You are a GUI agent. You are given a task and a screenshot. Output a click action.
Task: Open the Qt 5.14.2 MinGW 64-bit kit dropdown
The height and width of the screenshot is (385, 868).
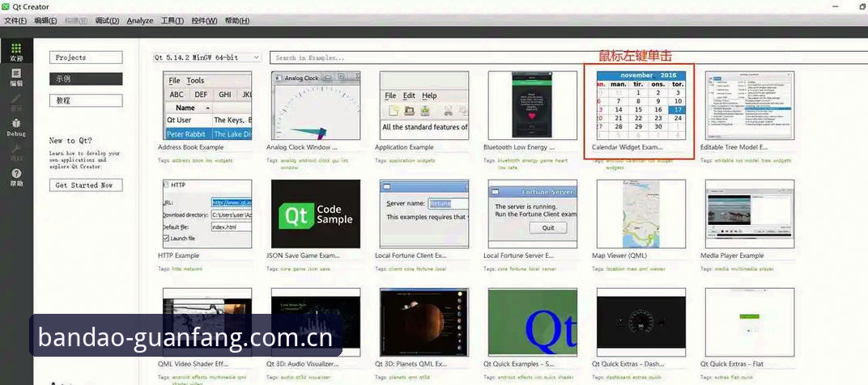207,57
